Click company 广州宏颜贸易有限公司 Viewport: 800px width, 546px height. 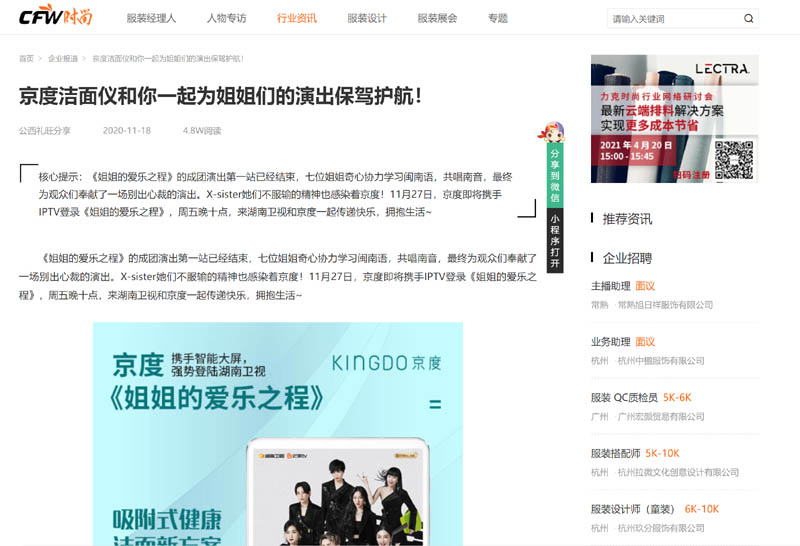[x=661, y=416]
